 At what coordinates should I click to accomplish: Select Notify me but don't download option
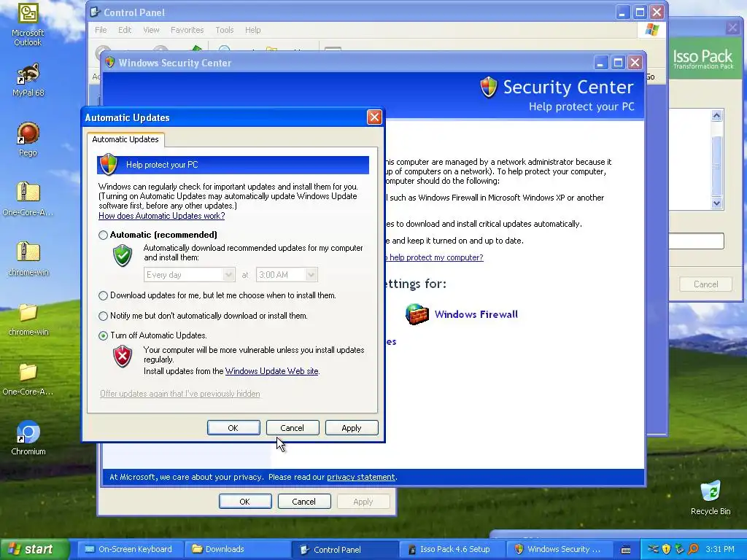click(x=103, y=316)
